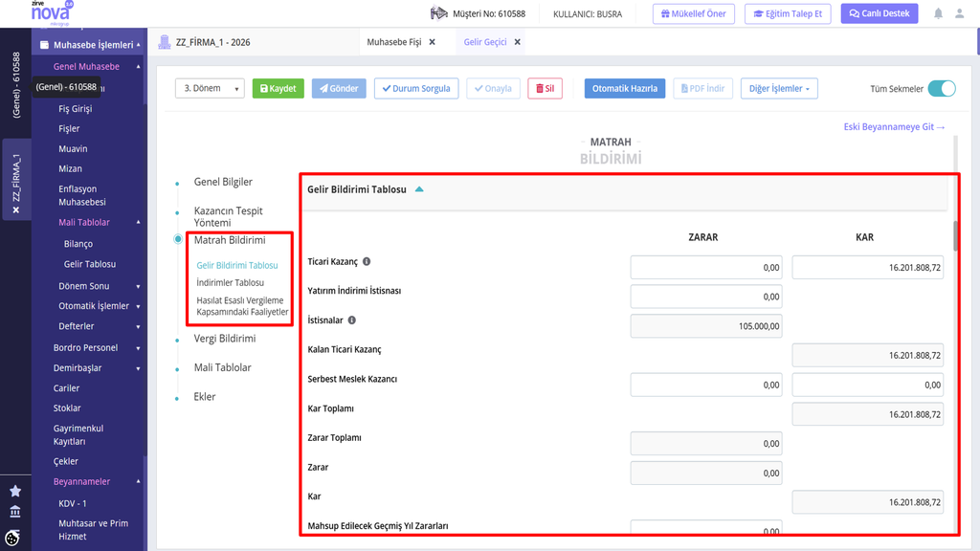The height and width of the screenshot is (551, 980).
Task: Click the Ticari Kazanç ZARAR input field
Action: pyautogui.click(x=706, y=268)
